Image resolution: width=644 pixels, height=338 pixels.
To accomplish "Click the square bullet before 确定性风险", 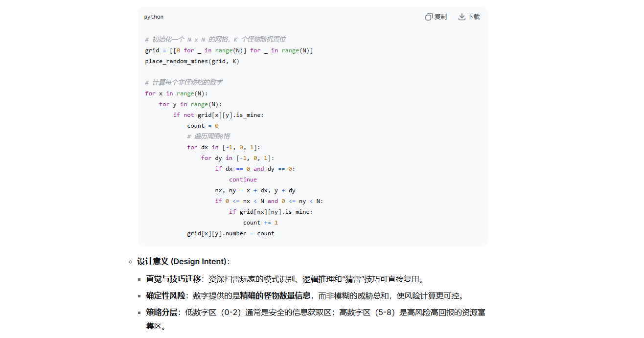I will (x=139, y=295).
